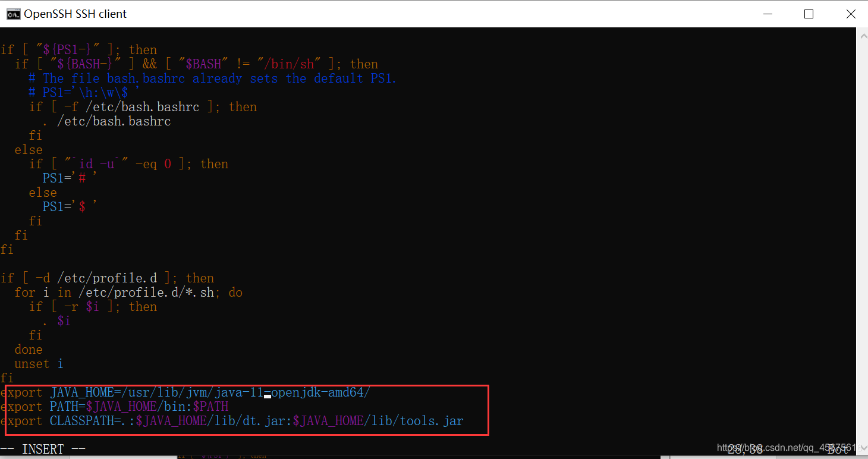Close the OpenSSH SSH client window
Screen dimensions: 868x459
point(850,14)
